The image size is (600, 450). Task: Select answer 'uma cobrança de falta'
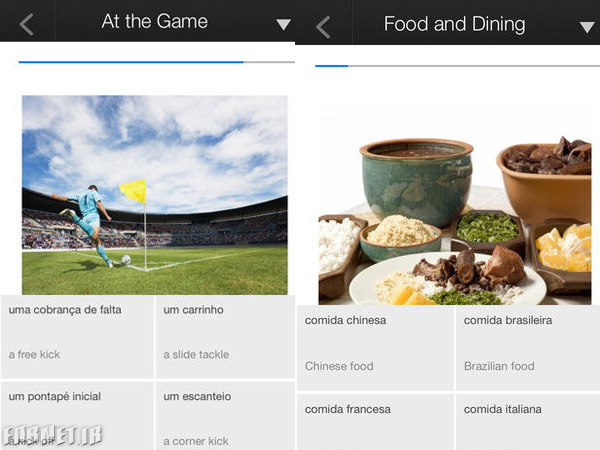click(77, 336)
